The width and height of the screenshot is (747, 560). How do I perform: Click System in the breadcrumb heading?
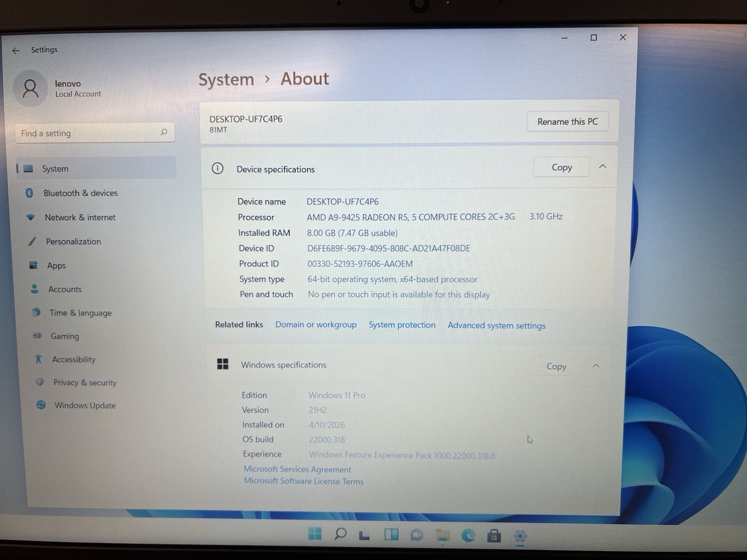pos(226,79)
